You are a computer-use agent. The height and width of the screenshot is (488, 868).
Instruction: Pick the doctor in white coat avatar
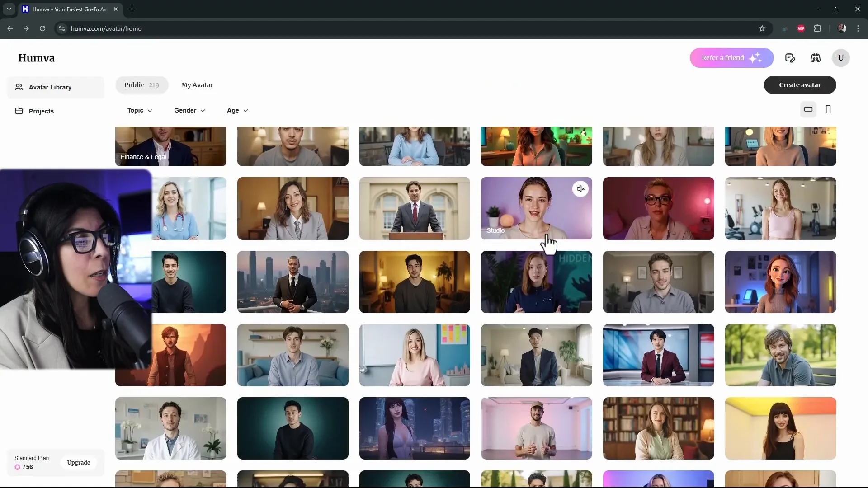coord(171,428)
